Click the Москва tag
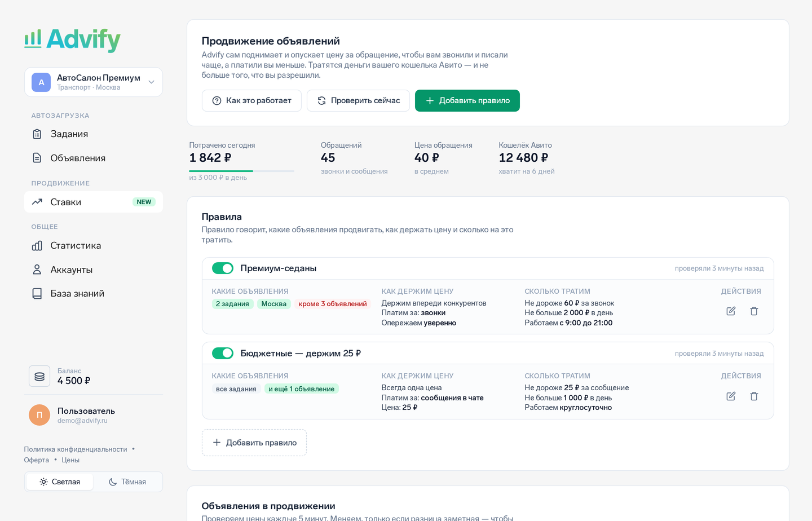812x521 pixels. click(x=274, y=304)
